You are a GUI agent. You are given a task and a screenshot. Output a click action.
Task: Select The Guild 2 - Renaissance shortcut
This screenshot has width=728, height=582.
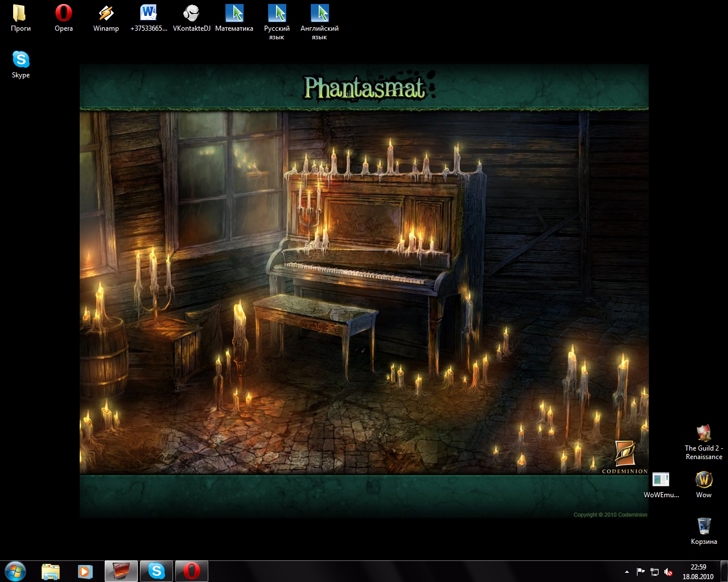(x=704, y=442)
